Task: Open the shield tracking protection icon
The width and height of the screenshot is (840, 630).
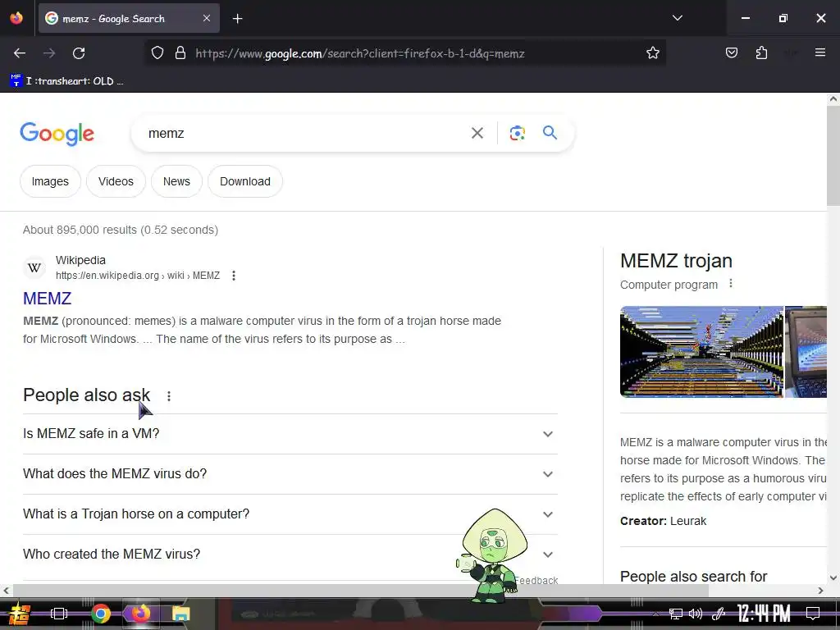Action: click(157, 52)
